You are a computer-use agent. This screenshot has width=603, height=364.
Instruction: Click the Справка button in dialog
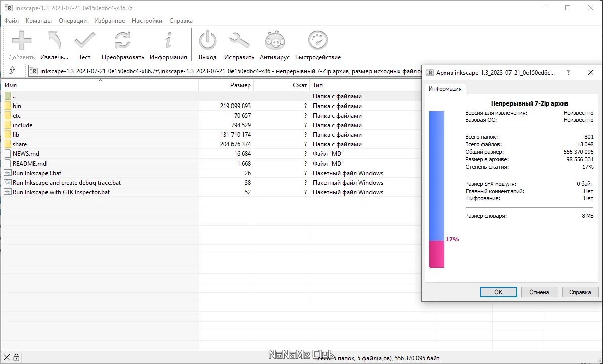pyautogui.click(x=580, y=292)
